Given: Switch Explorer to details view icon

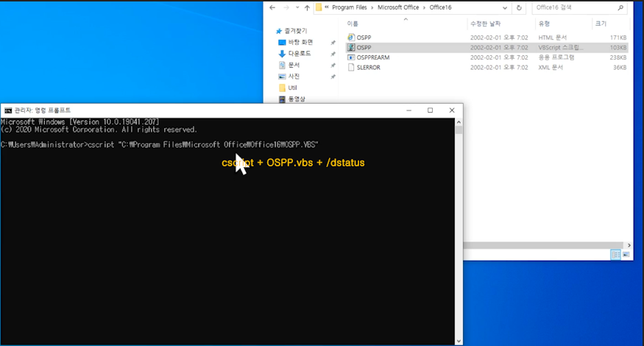Looking at the screenshot, I should pos(615,255).
